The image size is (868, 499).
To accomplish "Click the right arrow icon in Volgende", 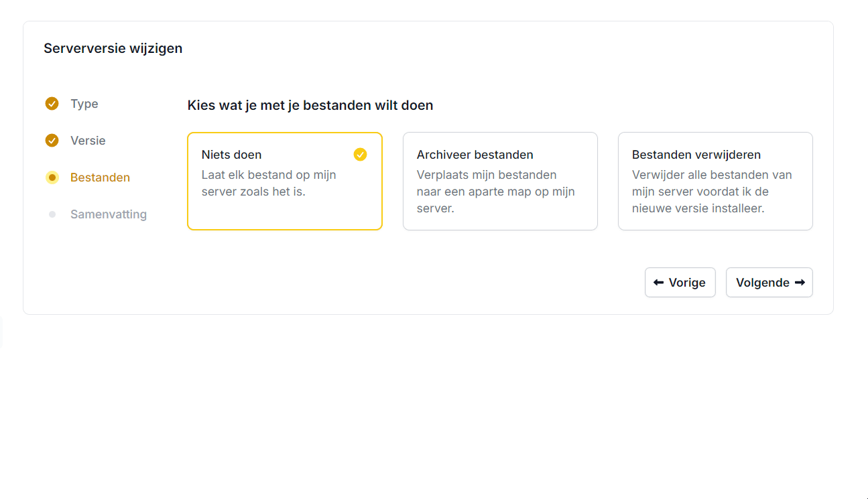I will point(800,283).
